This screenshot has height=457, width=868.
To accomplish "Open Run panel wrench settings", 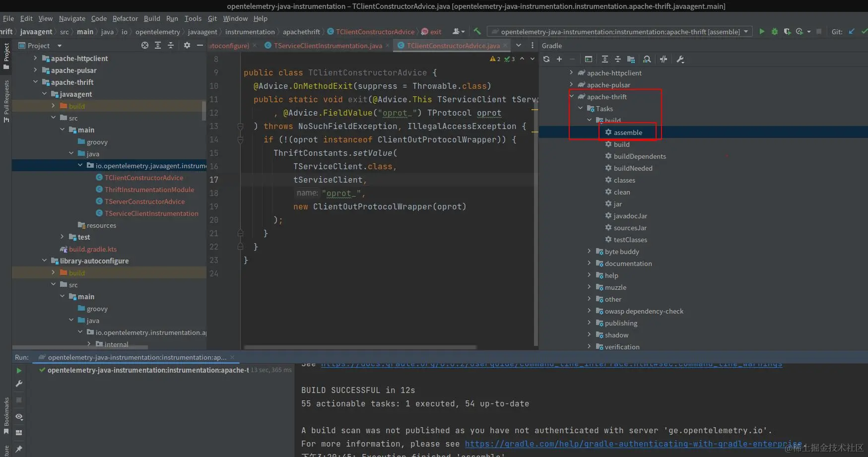I will (19, 384).
